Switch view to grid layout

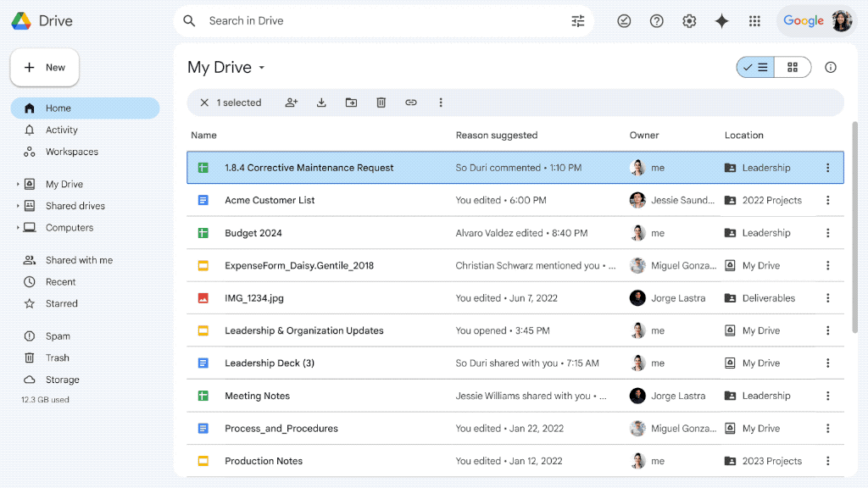point(792,67)
